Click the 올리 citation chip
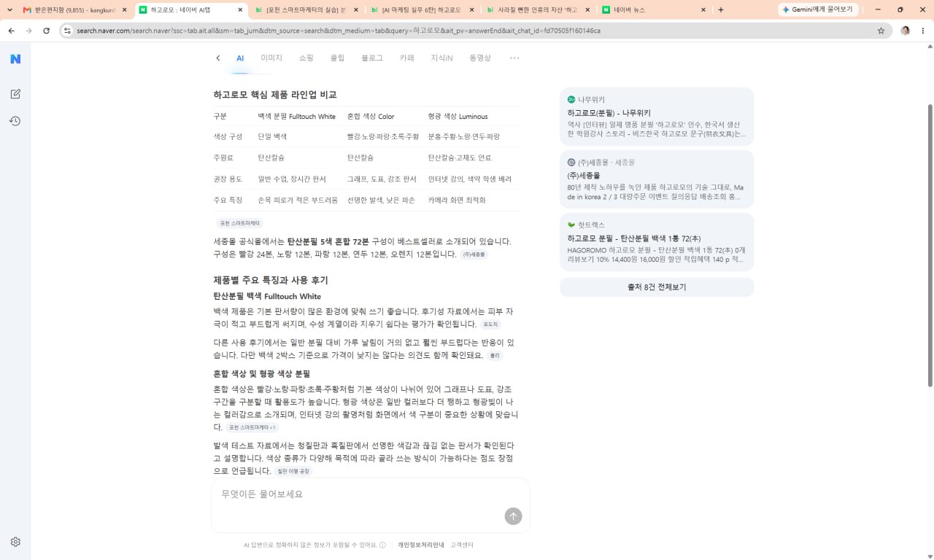The width and height of the screenshot is (934, 560). 495,356
